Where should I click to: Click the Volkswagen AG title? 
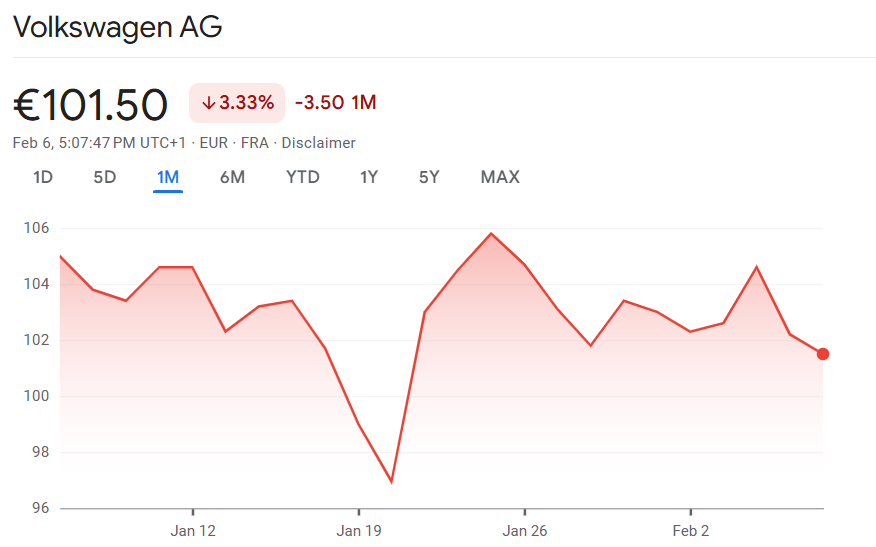(x=117, y=27)
